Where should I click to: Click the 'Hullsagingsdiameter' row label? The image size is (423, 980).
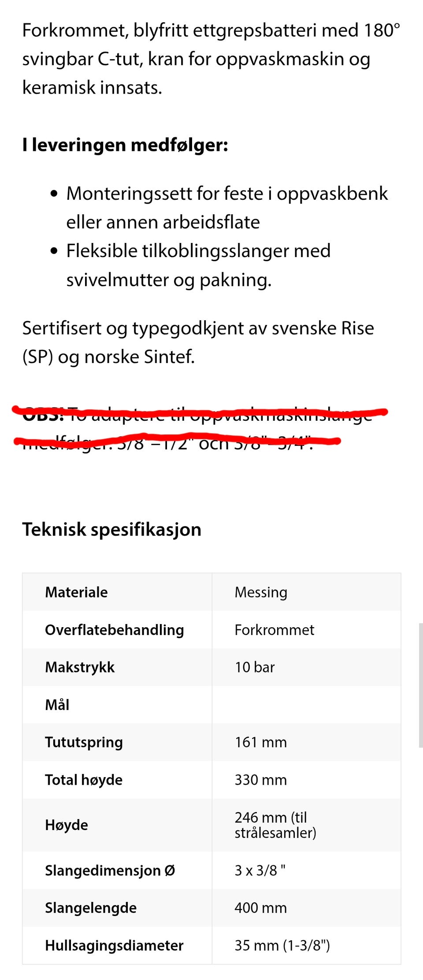[114, 945]
